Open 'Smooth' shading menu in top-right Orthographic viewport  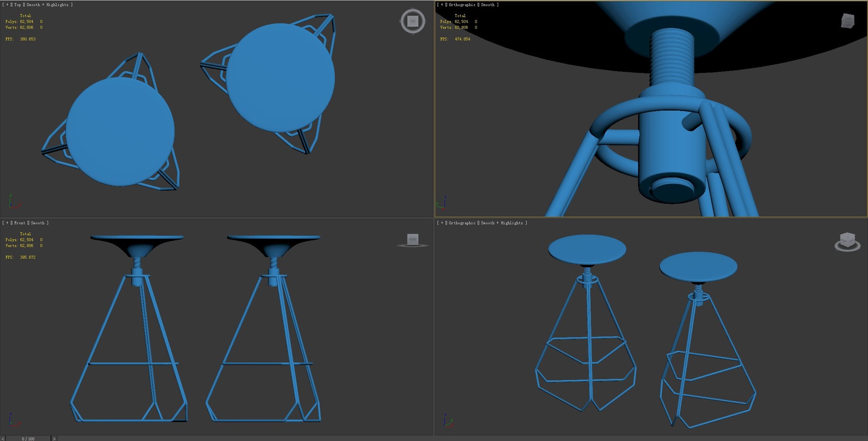(x=488, y=5)
